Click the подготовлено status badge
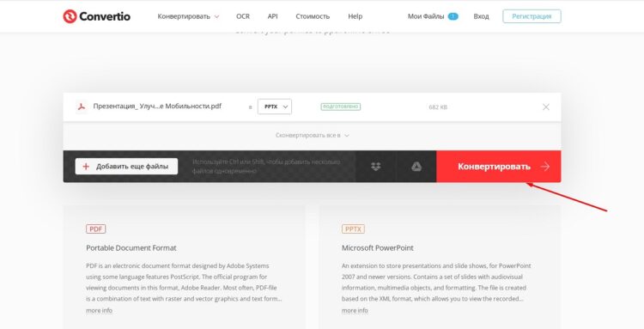Screen dimensions: 644x329 (x=341, y=107)
